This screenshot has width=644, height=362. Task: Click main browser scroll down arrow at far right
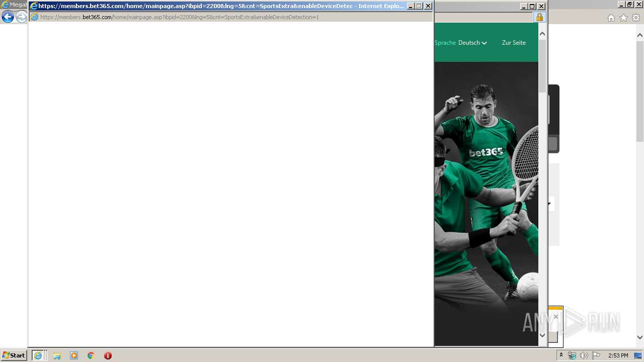point(640,337)
